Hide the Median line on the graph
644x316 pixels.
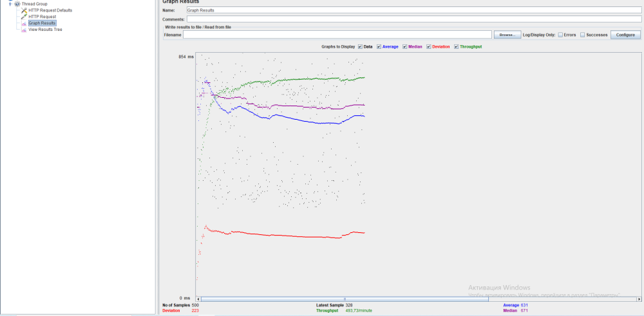[x=405, y=47]
